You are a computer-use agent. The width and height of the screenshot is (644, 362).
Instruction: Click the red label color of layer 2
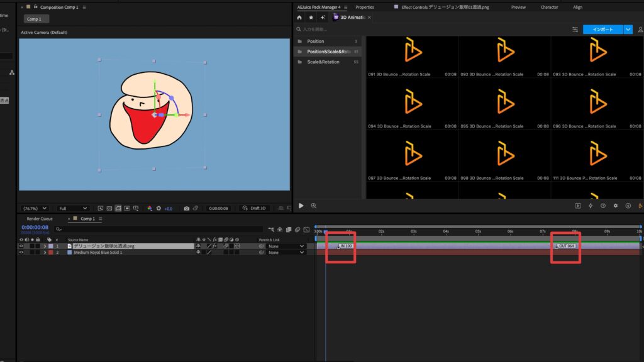coord(50,253)
